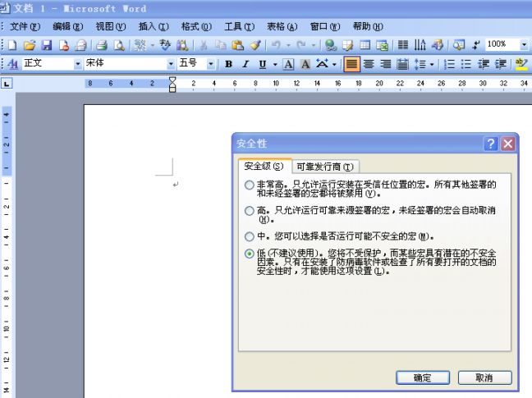Screen dimensions: 532x398
Task: Open the 帮助(H) menu
Action: pyautogui.click(x=368, y=26)
